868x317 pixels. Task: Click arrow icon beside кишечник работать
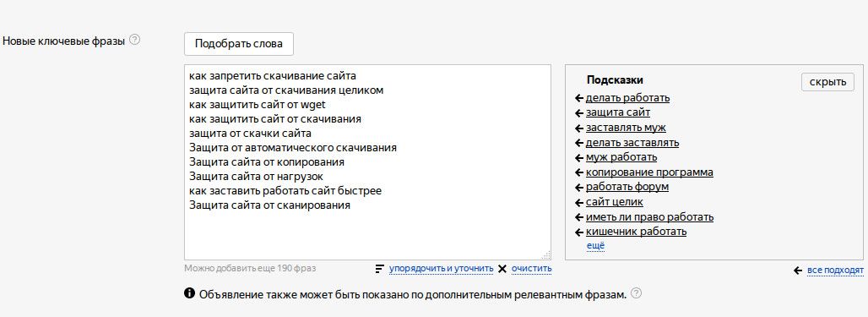click(579, 232)
